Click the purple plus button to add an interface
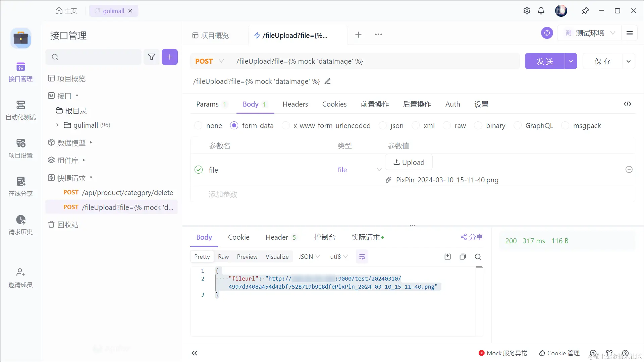Viewport: 644px width, 362px height. coord(170,57)
